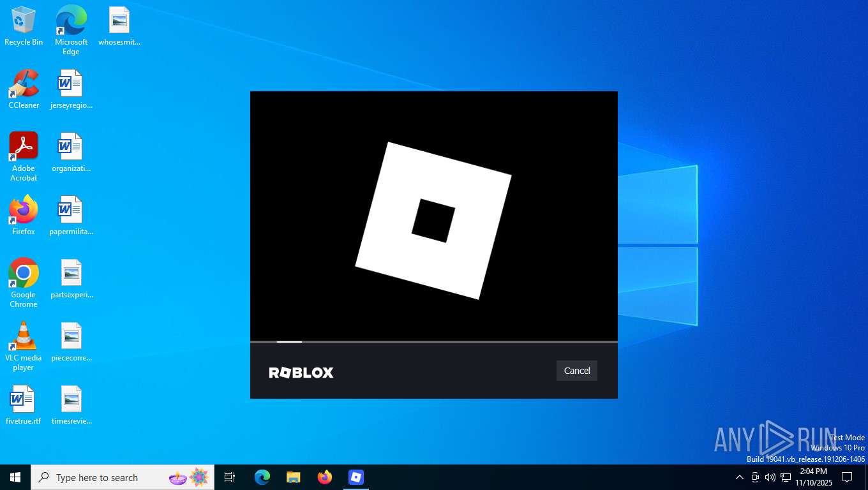Click the Roblox installer progress bar
The image size is (868, 490).
434,342
